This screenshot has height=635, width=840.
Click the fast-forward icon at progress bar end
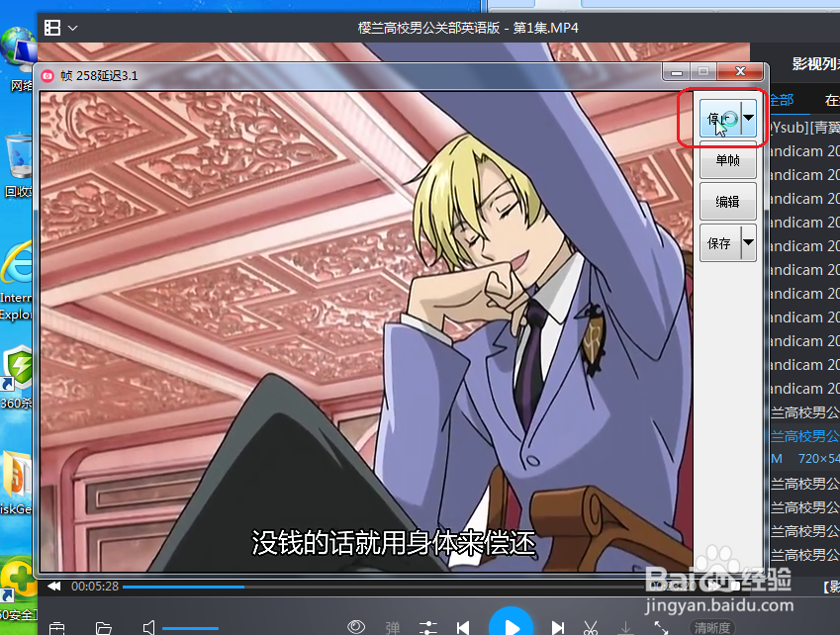(x=714, y=587)
